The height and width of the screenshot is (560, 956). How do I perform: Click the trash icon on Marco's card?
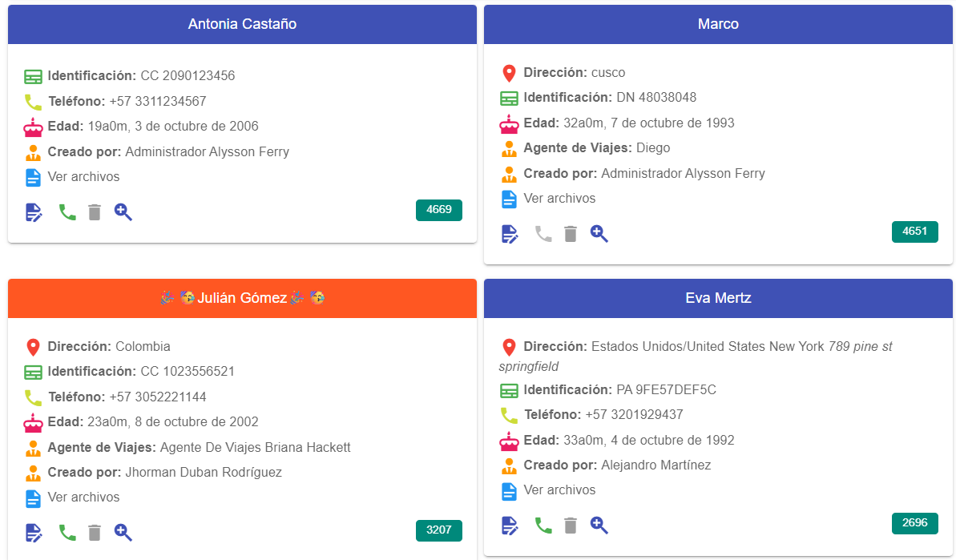(x=571, y=234)
